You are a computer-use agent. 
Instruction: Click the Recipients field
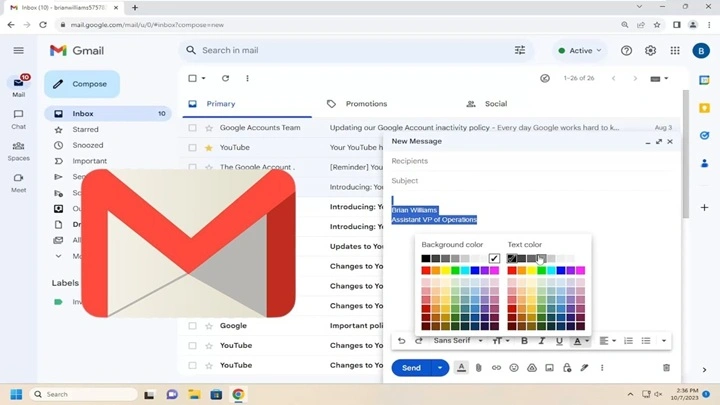tap(532, 161)
